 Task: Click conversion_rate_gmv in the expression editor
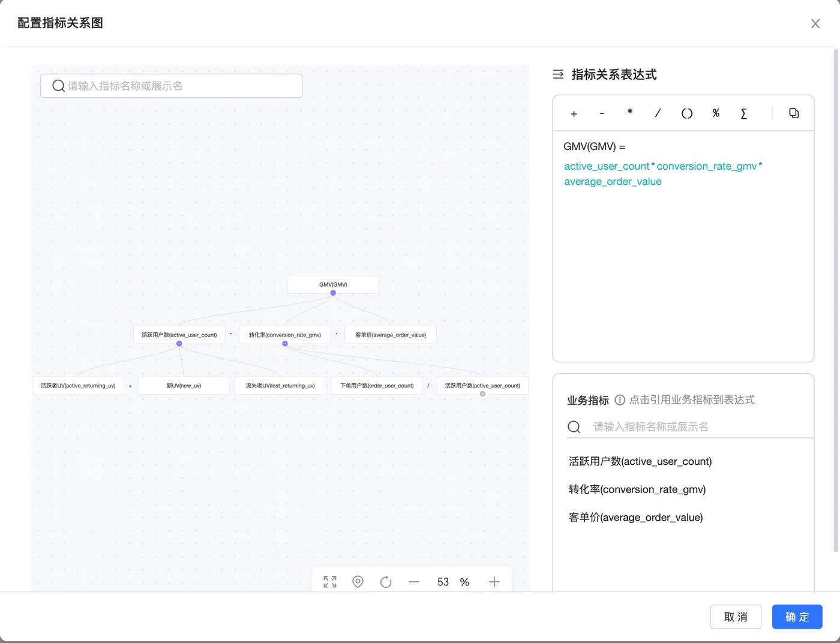coord(707,166)
